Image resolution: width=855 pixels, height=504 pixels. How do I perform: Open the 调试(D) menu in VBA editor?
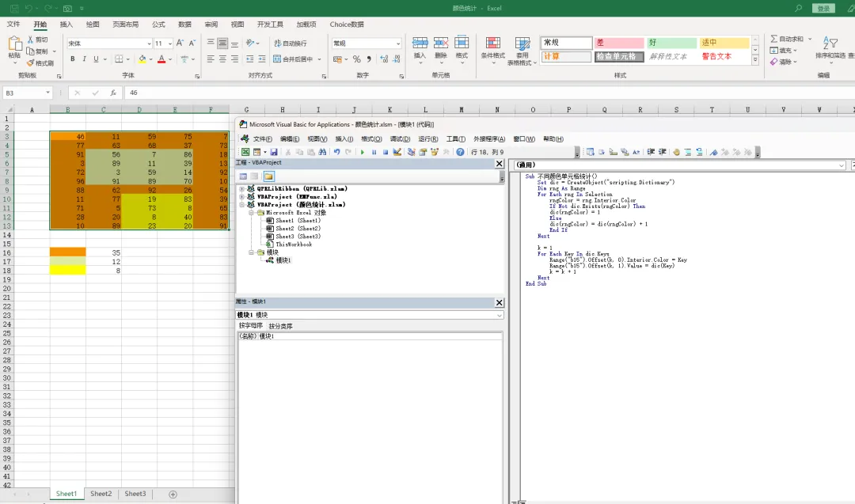400,139
